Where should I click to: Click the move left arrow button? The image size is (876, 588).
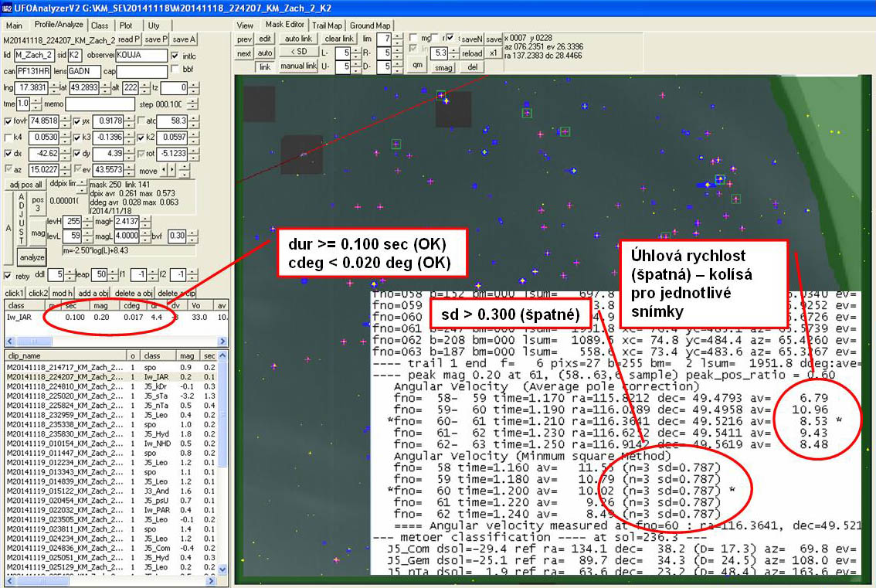point(164,170)
